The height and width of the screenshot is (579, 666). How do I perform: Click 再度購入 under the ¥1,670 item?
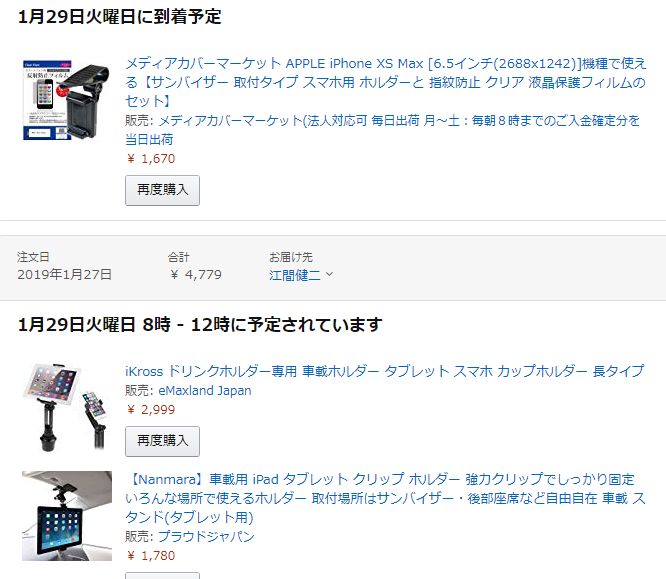pyautogui.click(x=162, y=190)
